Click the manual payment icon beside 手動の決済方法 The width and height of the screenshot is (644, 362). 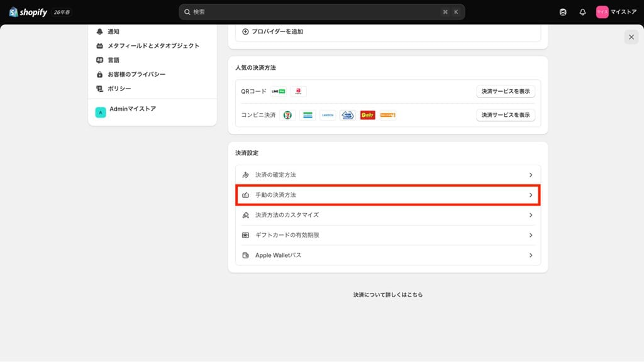pos(246,195)
